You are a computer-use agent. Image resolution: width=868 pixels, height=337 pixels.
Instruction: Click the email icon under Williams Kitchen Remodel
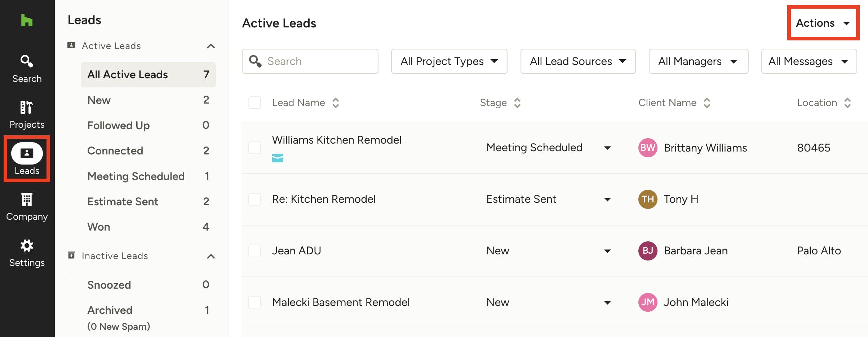tap(278, 158)
